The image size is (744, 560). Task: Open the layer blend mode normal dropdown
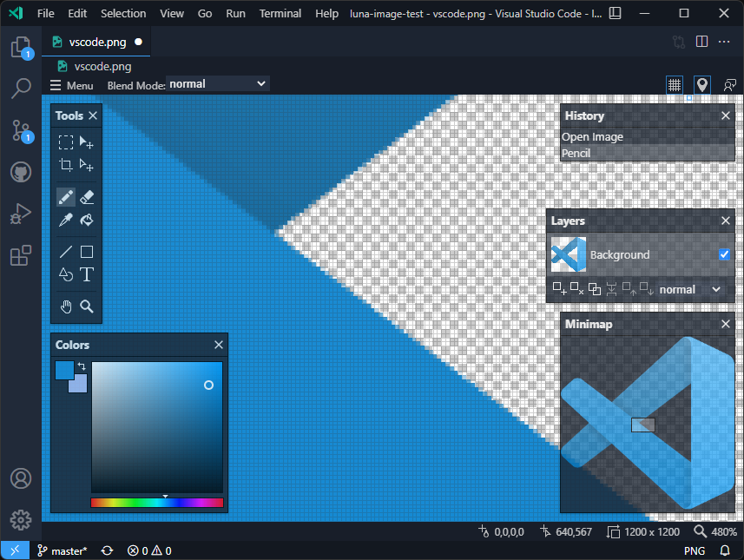pyautogui.click(x=690, y=289)
